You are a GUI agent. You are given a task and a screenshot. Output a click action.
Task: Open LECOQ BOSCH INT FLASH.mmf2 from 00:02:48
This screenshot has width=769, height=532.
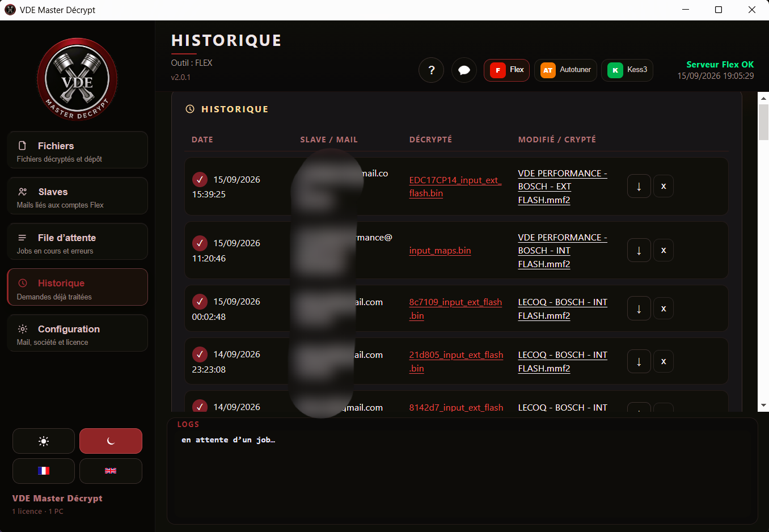[x=563, y=309]
